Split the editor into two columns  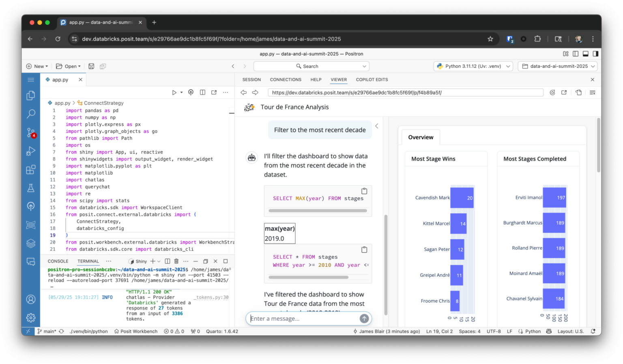[x=202, y=92]
